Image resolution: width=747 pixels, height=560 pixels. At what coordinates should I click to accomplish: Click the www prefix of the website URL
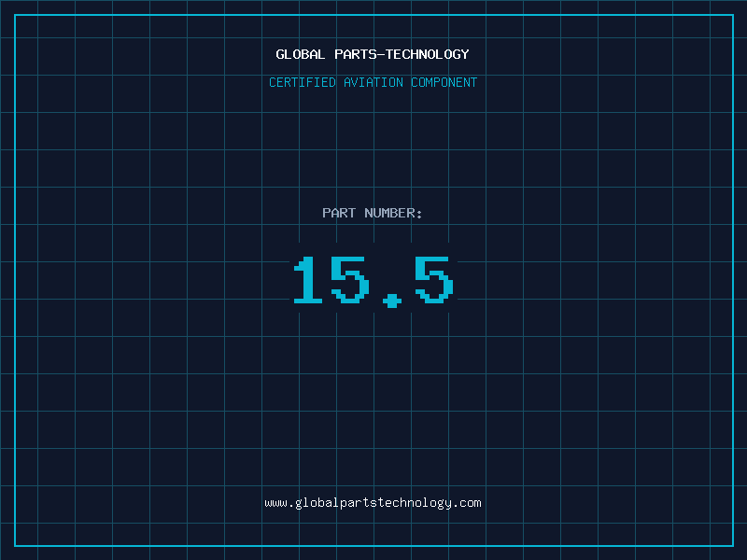pyautogui.click(x=275, y=503)
